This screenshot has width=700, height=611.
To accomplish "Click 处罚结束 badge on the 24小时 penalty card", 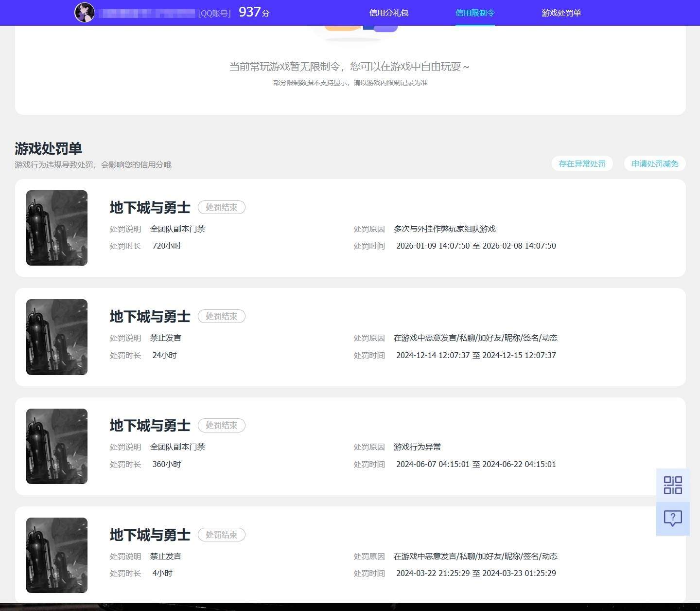I will pyautogui.click(x=222, y=316).
